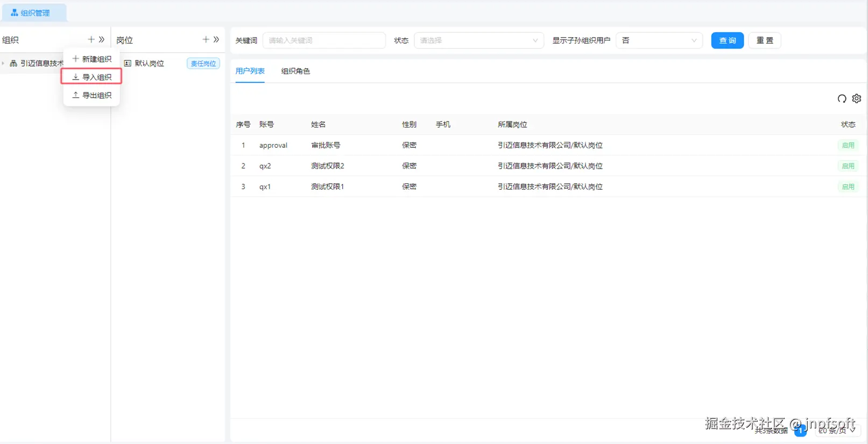The height and width of the screenshot is (444, 868).
Task: Click the qx1 account cell
Action: [265, 187]
